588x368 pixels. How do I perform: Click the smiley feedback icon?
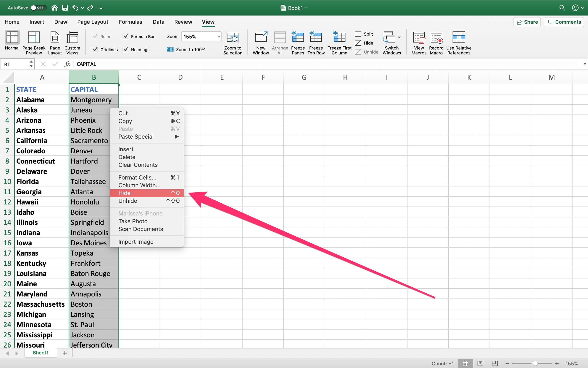tap(575, 8)
